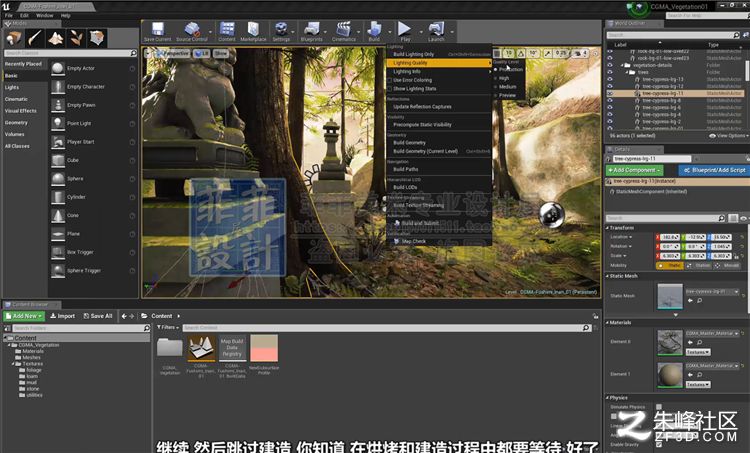
Task: Open the Blueprints toolbar icon
Action: [x=311, y=29]
